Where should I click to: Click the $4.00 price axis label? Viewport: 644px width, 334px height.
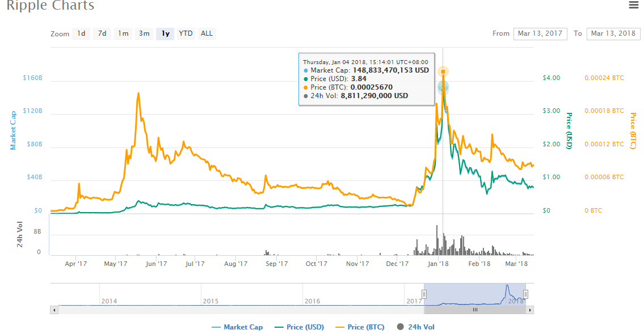(x=551, y=78)
